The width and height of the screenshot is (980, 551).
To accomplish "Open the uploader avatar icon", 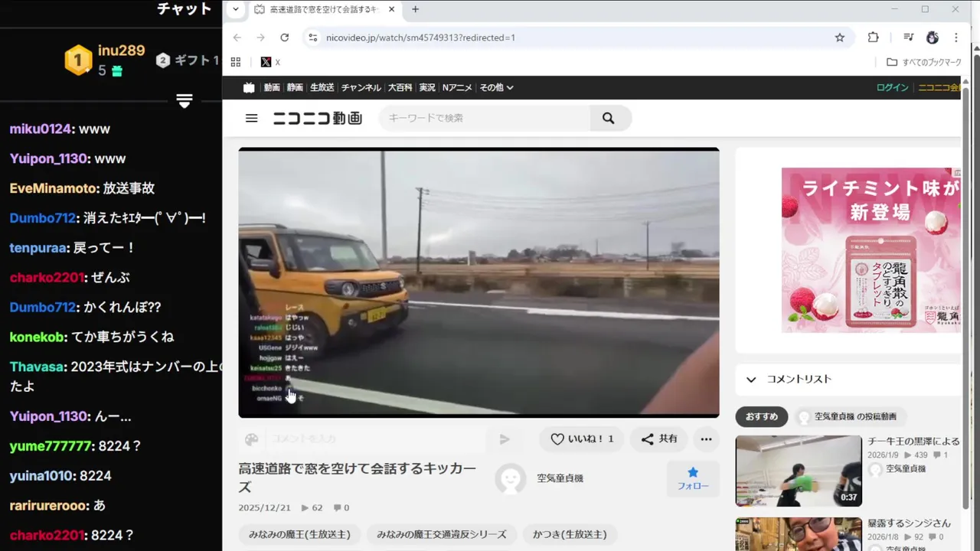I will pyautogui.click(x=511, y=478).
